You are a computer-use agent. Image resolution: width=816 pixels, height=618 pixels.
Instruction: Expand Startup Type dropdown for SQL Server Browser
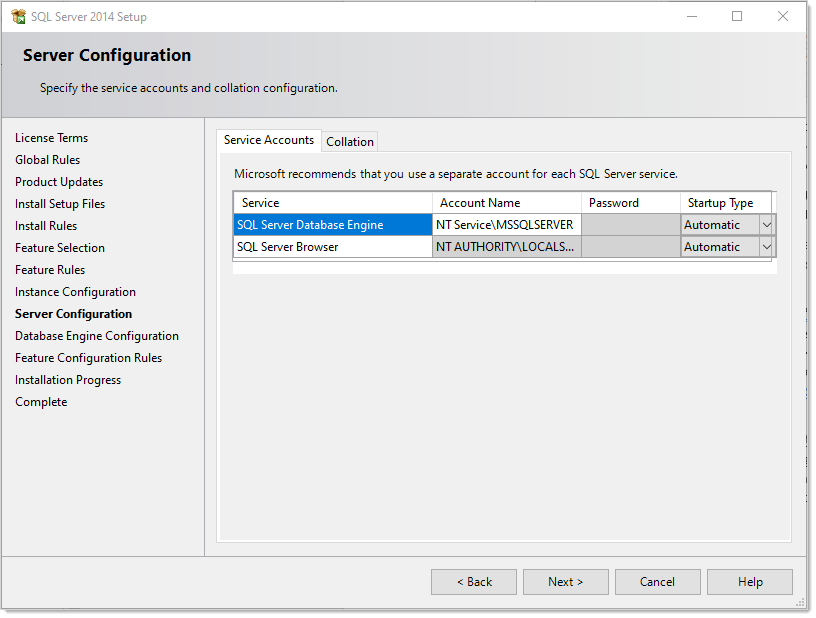(766, 247)
